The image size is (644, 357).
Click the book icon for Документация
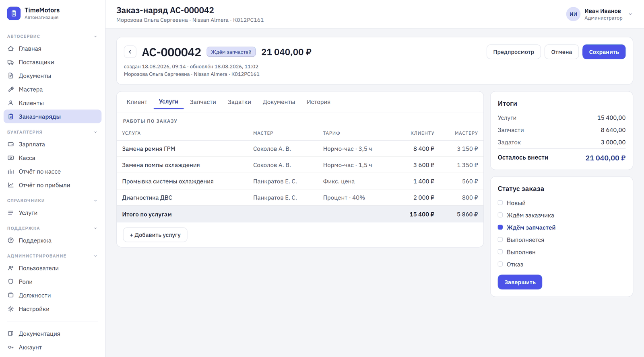point(11,334)
